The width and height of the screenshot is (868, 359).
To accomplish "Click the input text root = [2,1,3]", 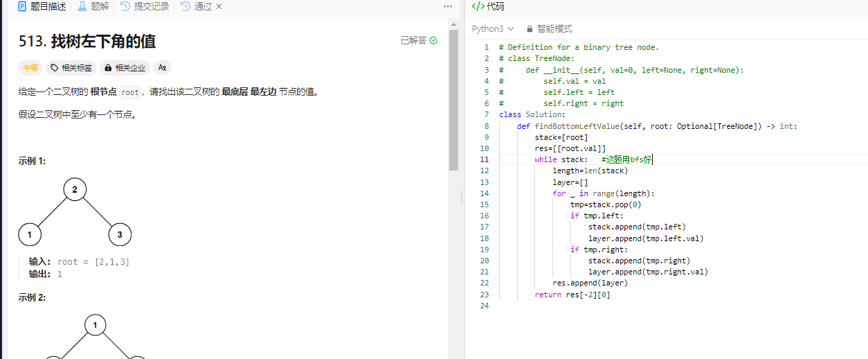I will tap(93, 261).
